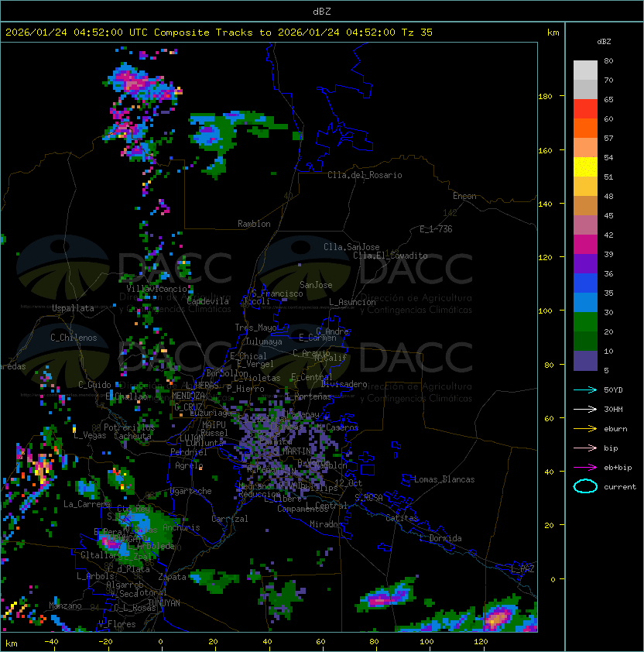Screen dimensions: 644x652
Task: Select the orange 60 dBZ color swatch
Action: pos(585,128)
